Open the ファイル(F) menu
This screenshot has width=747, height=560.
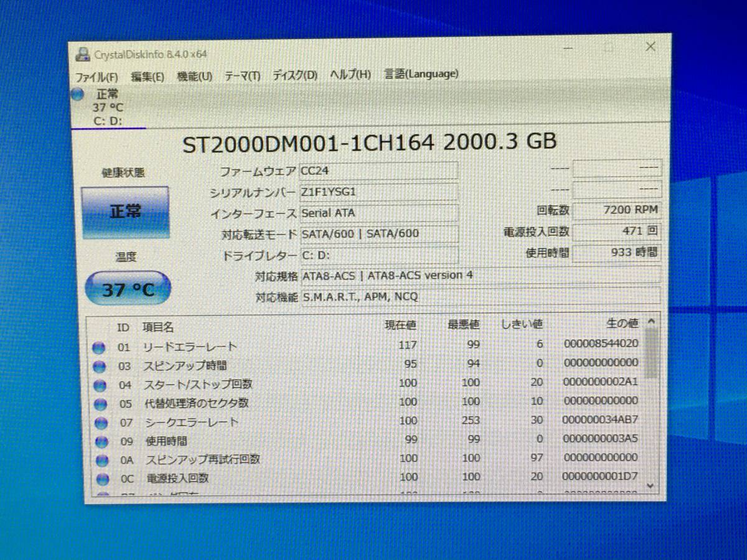(x=96, y=77)
